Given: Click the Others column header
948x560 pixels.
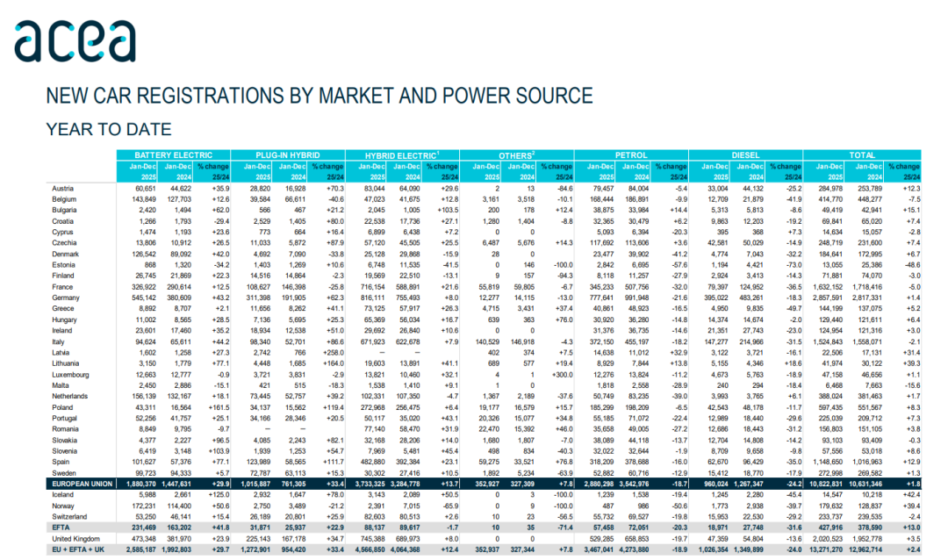Looking at the screenshot, I should coord(516,154).
